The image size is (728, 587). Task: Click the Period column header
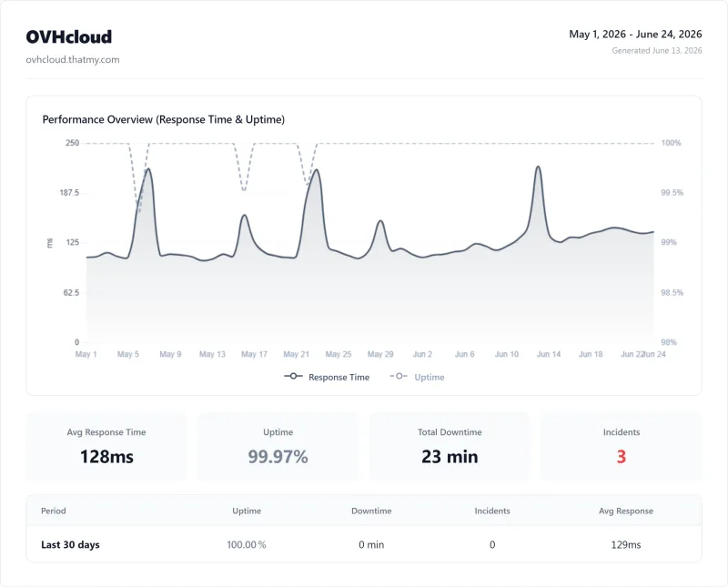coord(54,511)
